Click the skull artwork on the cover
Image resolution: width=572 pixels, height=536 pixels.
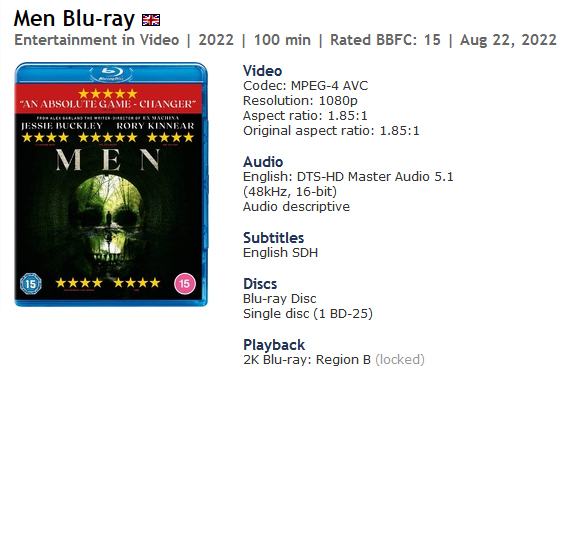(110, 219)
